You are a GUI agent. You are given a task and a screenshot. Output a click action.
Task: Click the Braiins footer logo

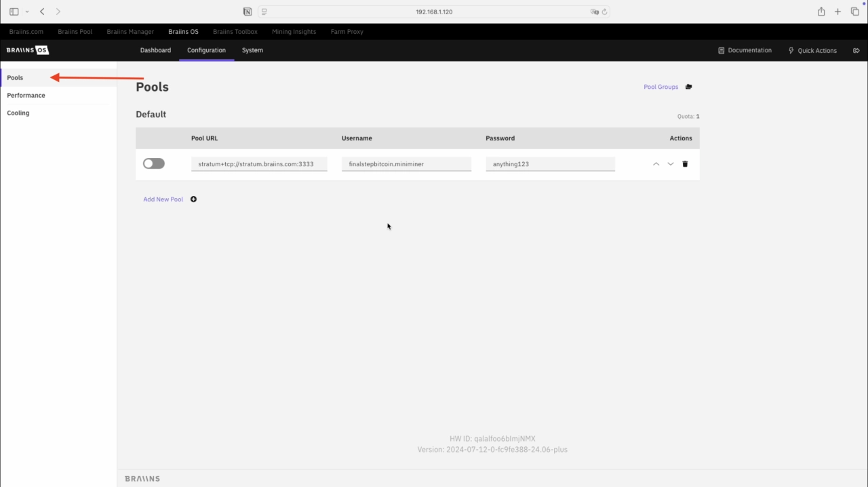[142, 479]
